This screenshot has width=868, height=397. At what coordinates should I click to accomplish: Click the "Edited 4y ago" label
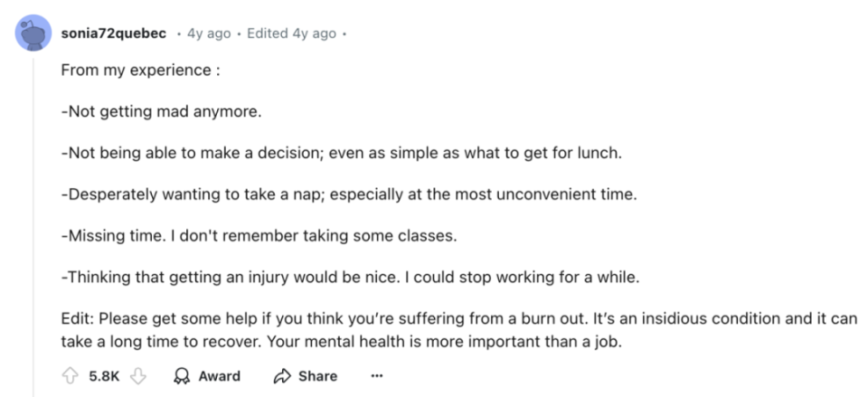point(292,33)
